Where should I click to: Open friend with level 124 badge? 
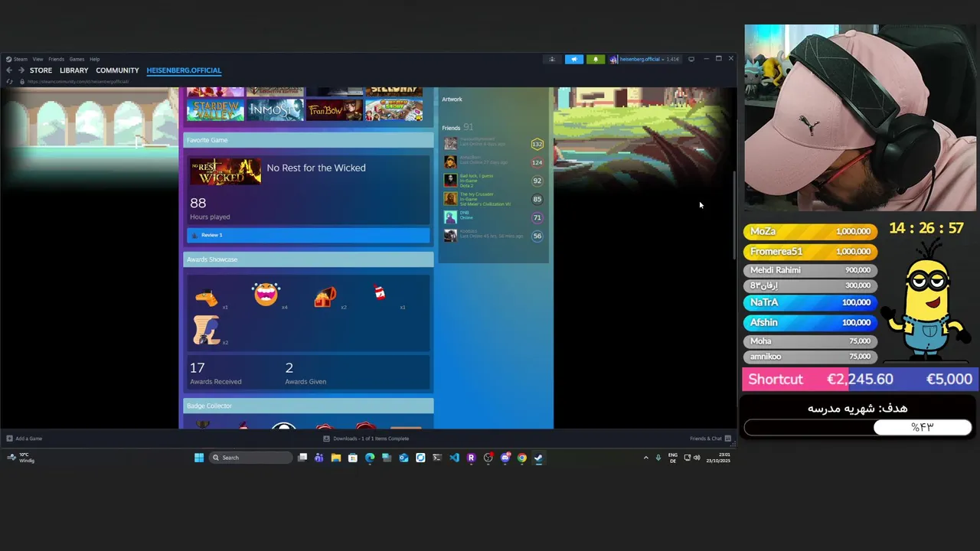pyautogui.click(x=494, y=161)
